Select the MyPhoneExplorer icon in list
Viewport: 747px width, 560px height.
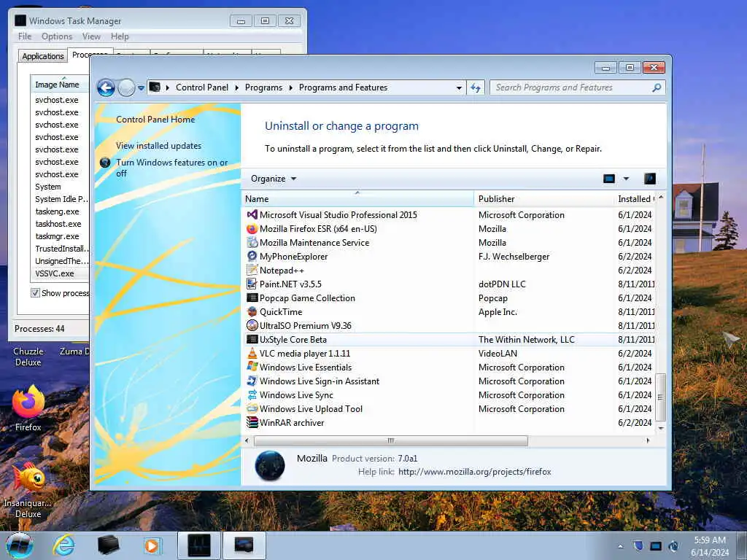252,256
